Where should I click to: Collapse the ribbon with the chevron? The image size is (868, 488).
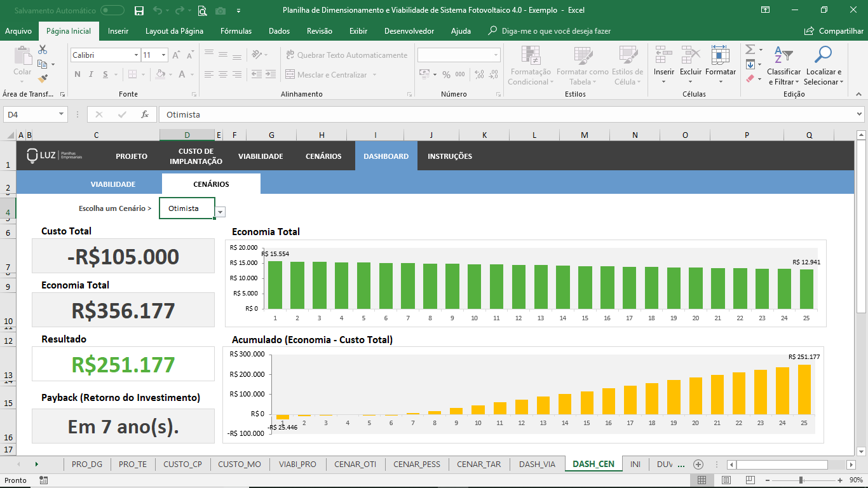tap(859, 94)
